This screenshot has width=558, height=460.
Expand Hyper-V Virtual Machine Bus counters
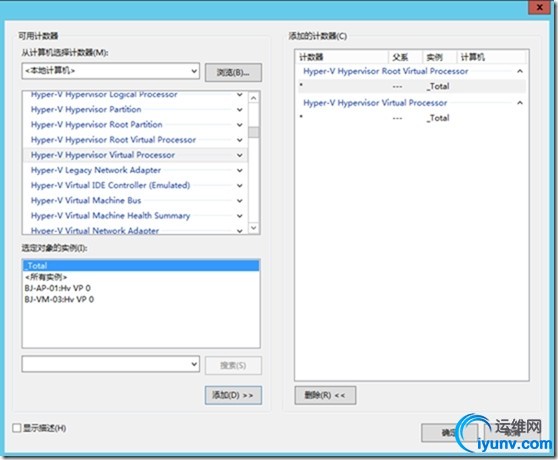click(x=239, y=201)
